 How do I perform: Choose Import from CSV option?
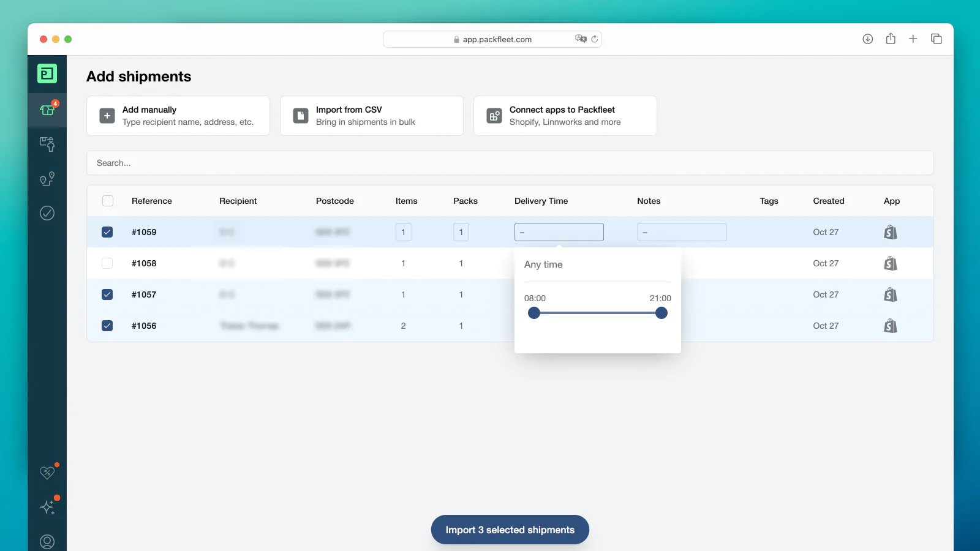[x=372, y=116]
